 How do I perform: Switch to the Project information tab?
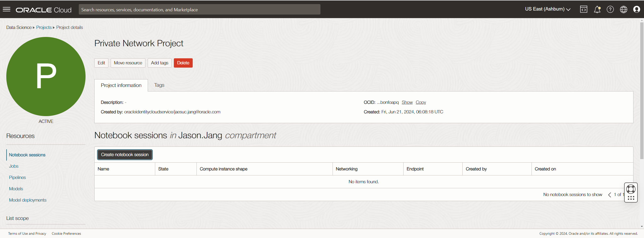click(x=121, y=85)
